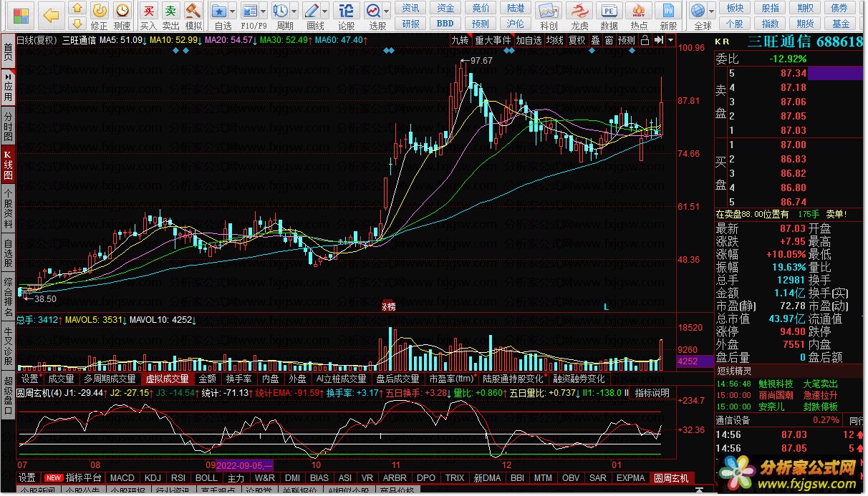868x496 pixels.
Task: Toggle 均线 moving averages display
Action: coord(555,40)
